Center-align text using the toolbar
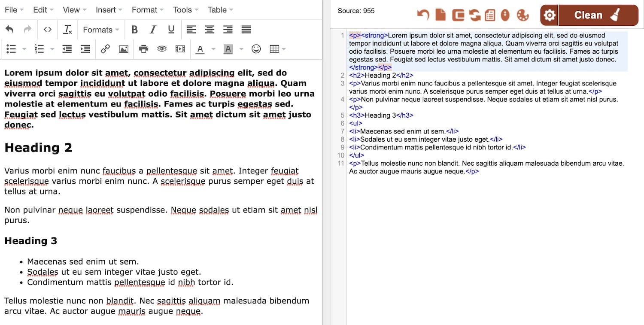The width and height of the screenshot is (644, 325). 210,30
